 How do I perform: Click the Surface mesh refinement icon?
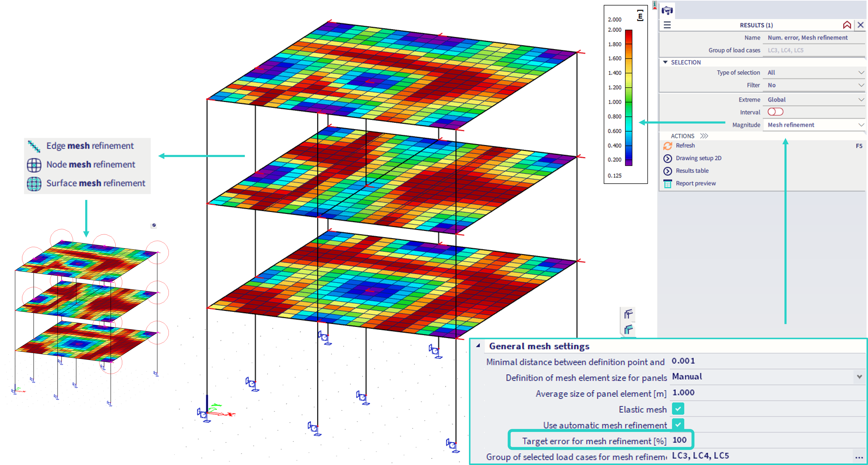[x=34, y=184]
